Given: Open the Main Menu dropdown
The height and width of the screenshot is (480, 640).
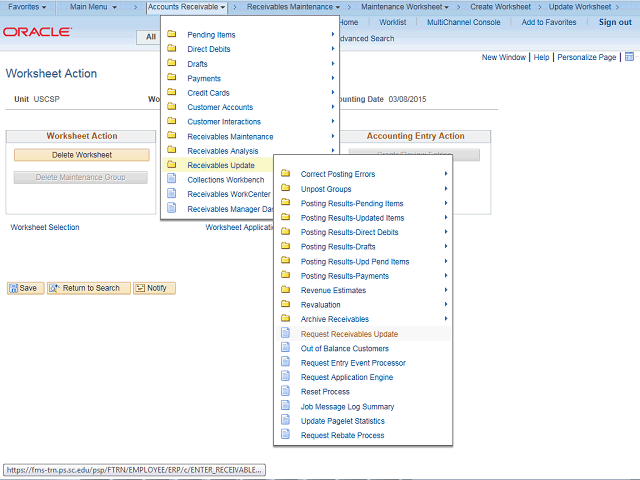Looking at the screenshot, I should 93,7.
